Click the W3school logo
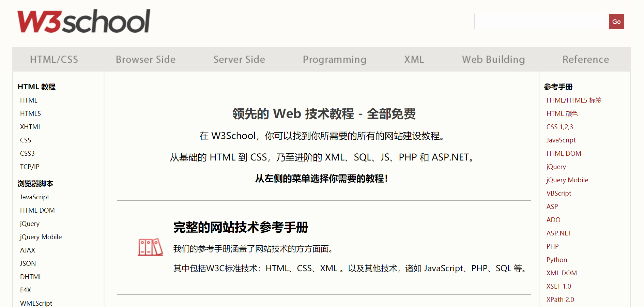 coord(84,21)
